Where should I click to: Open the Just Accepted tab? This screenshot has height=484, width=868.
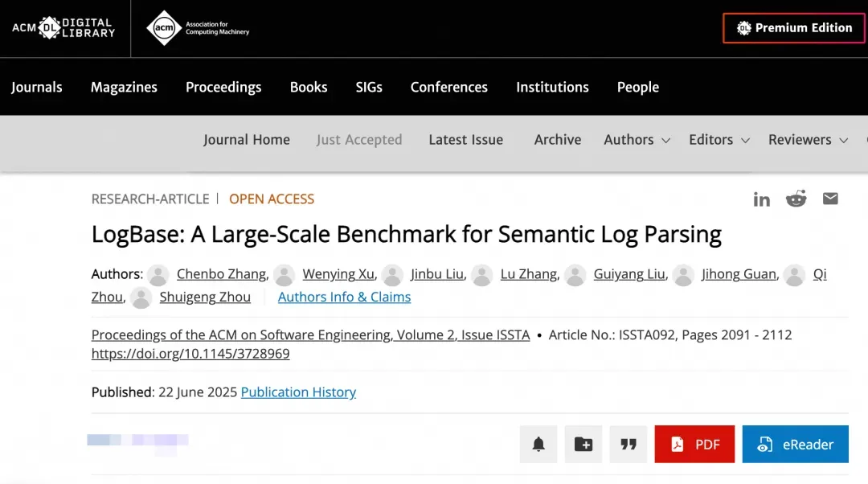point(359,140)
